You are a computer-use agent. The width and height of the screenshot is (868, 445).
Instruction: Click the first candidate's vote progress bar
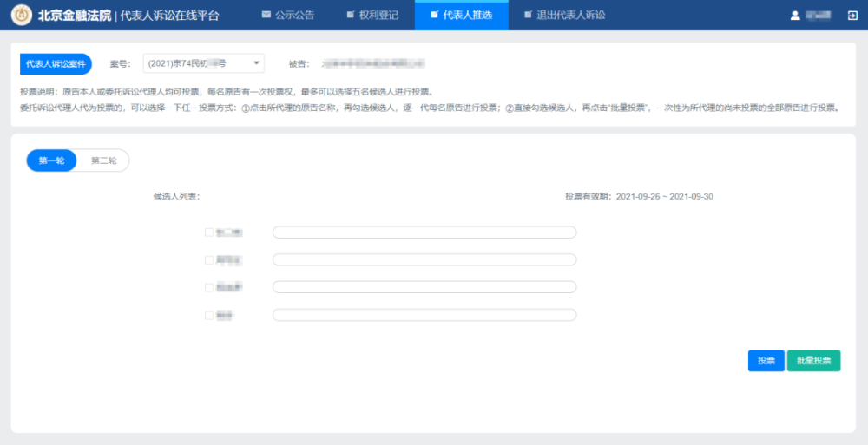(424, 232)
